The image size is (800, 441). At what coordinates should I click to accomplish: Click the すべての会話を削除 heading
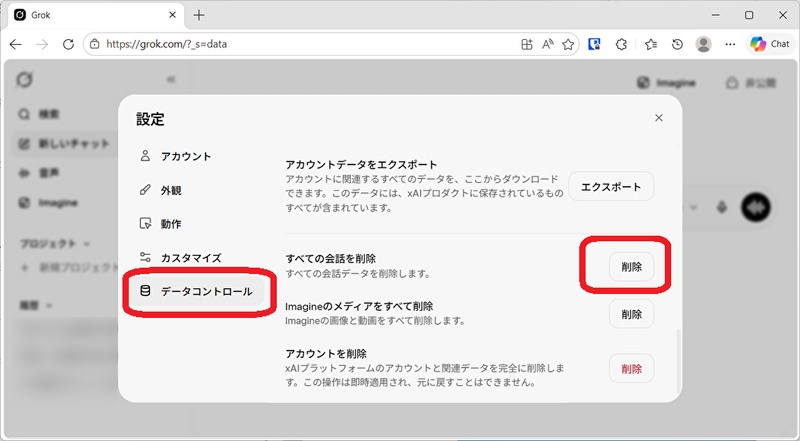331,258
